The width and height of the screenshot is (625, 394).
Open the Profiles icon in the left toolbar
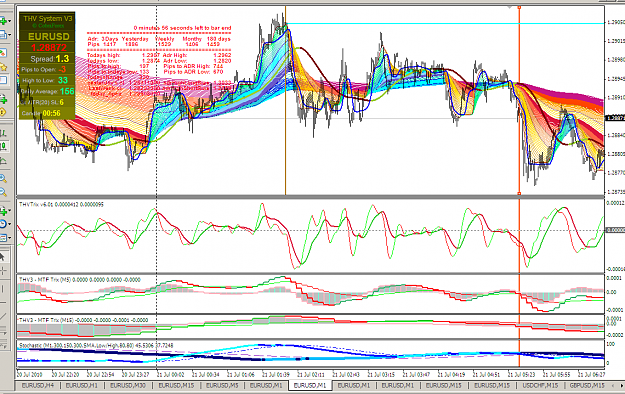(3, 35)
